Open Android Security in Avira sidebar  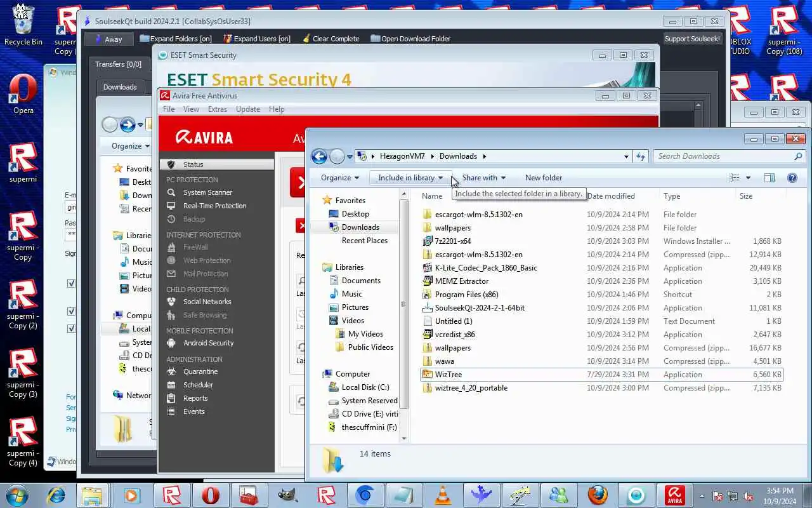tap(208, 343)
